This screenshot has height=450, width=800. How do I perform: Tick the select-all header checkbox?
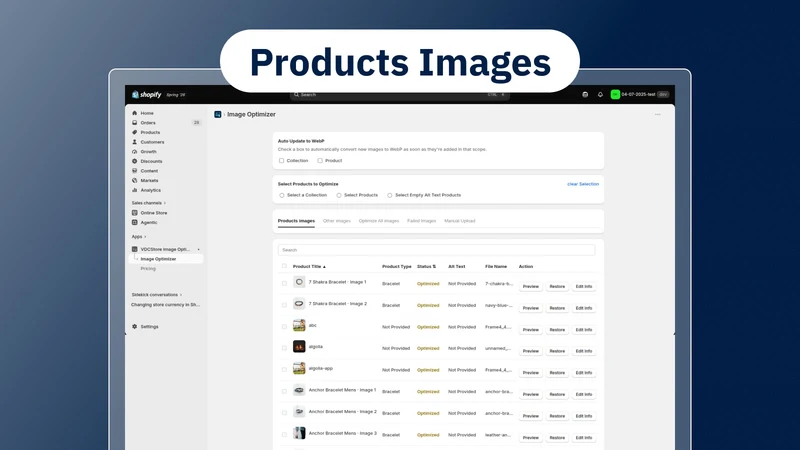click(284, 266)
